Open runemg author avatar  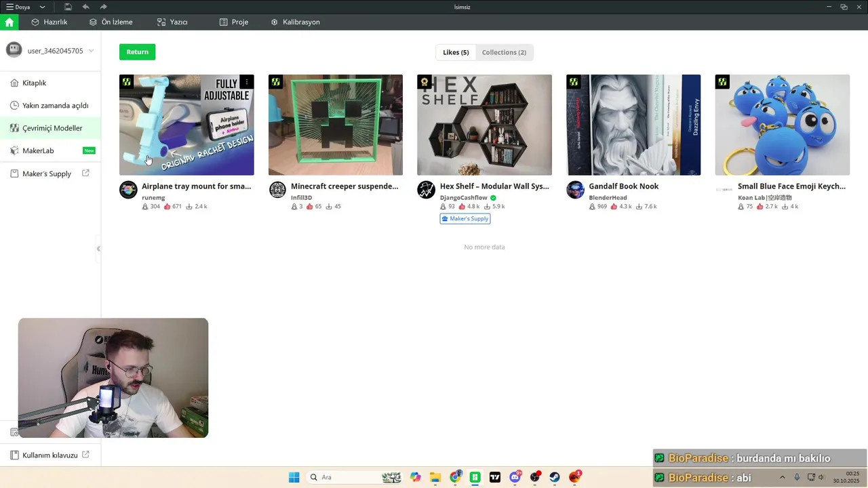coord(128,190)
